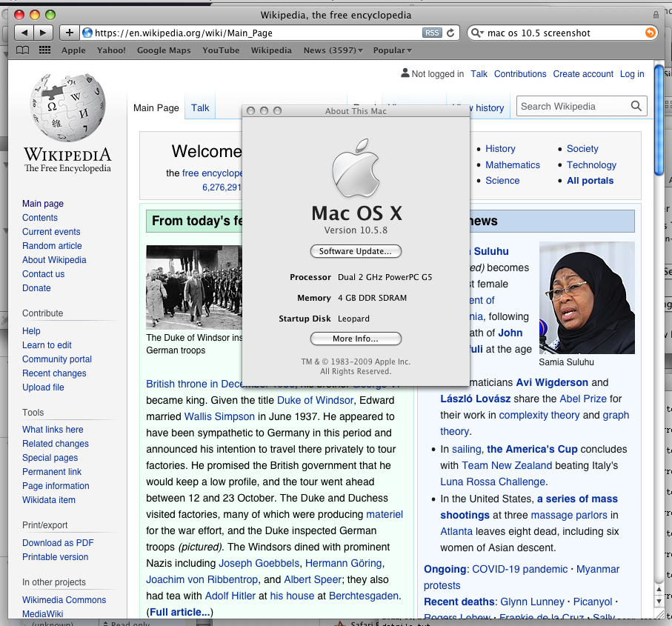Open the Google Maps bookmark

pos(164,50)
